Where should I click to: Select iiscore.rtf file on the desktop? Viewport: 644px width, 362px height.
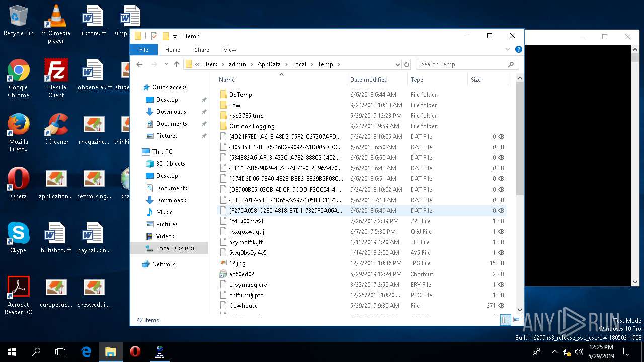(x=94, y=21)
